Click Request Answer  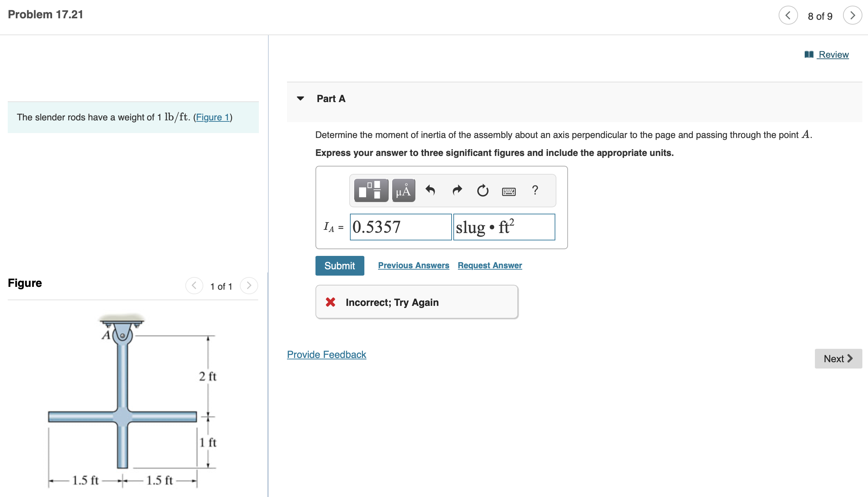pyautogui.click(x=490, y=265)
